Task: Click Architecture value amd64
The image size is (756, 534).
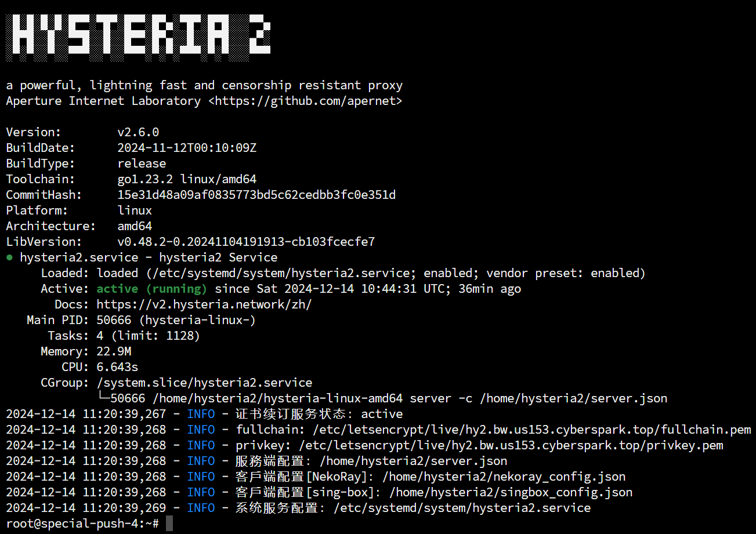Action: [x=135, y=226]
